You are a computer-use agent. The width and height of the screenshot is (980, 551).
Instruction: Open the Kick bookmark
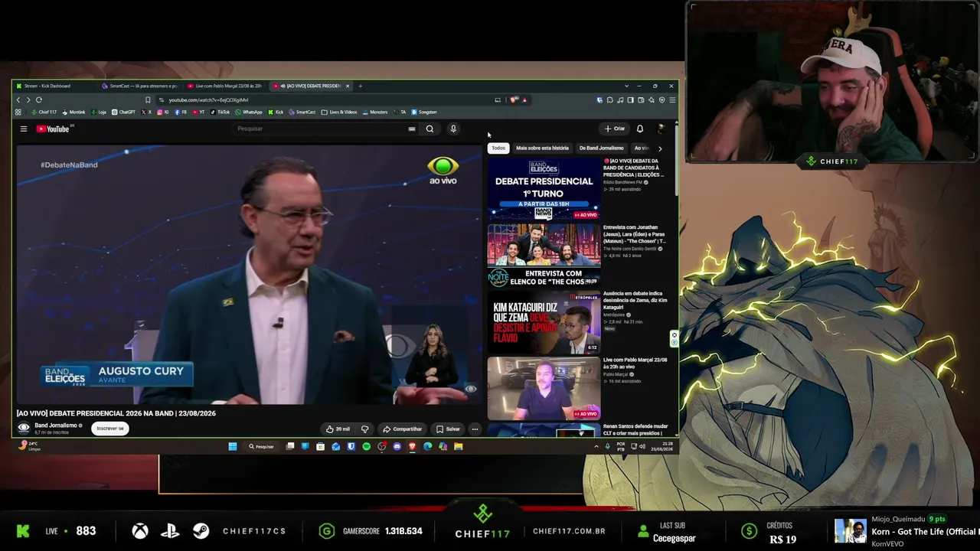coord(276,112)
